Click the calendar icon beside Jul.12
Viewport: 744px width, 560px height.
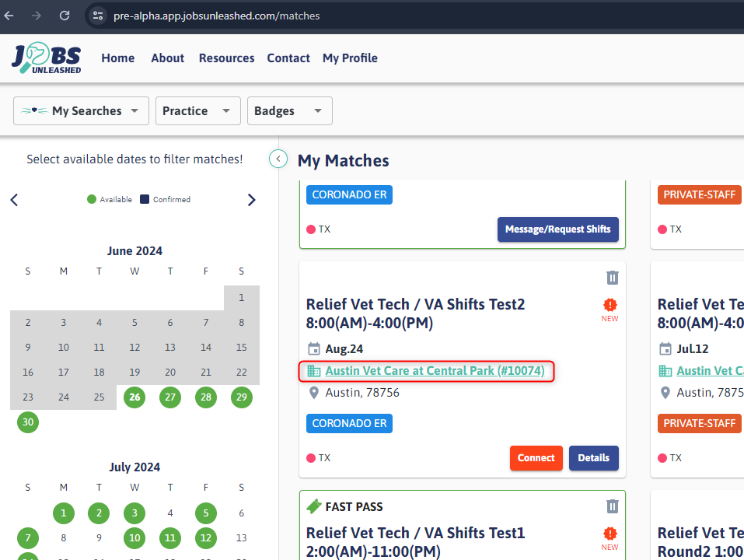665,348
